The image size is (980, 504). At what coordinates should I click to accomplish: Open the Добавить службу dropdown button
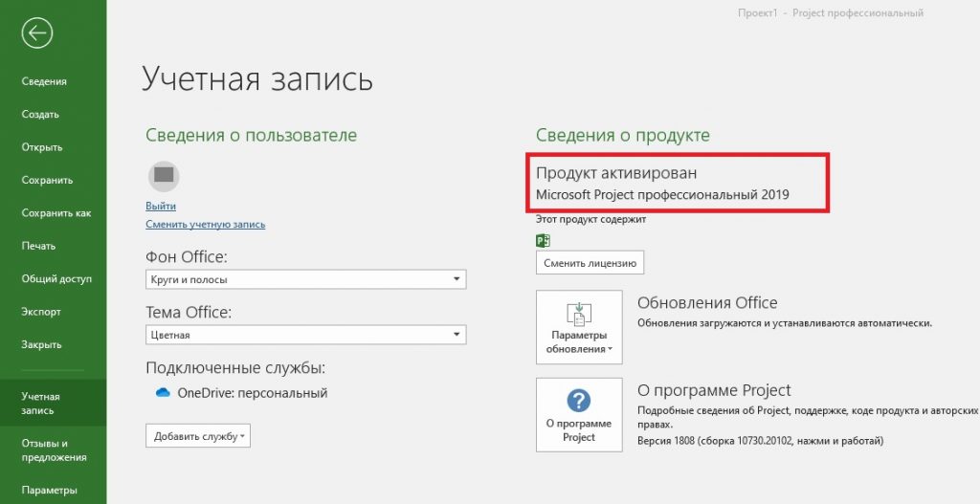(x=197, y=436)
